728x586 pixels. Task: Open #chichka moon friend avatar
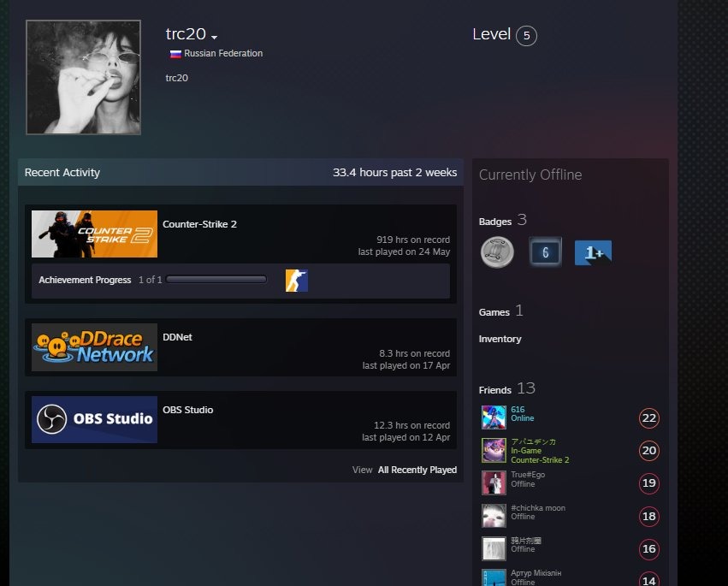(x=494, y=516)
